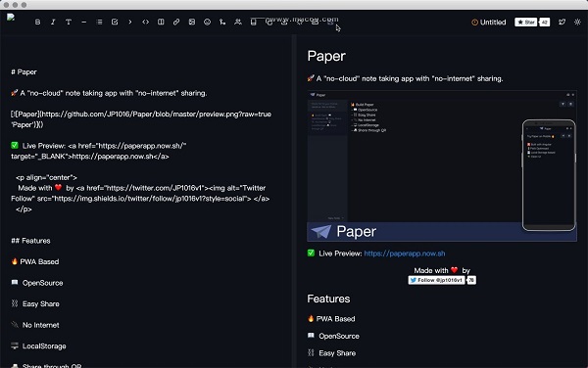The width and height of the screenshot is (588, 368).
Task: Click the "Paper" heading in the preview pane
Action: pos(326,56)
